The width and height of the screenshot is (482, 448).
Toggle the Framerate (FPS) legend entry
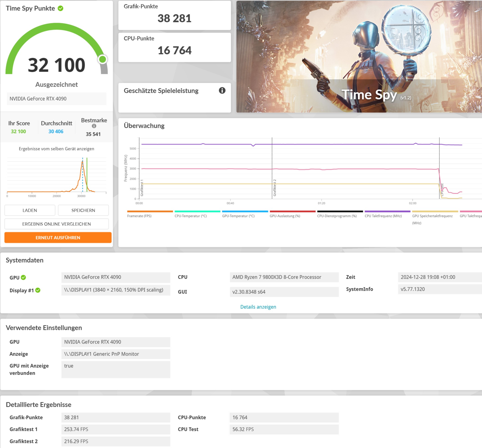[139, 216]
